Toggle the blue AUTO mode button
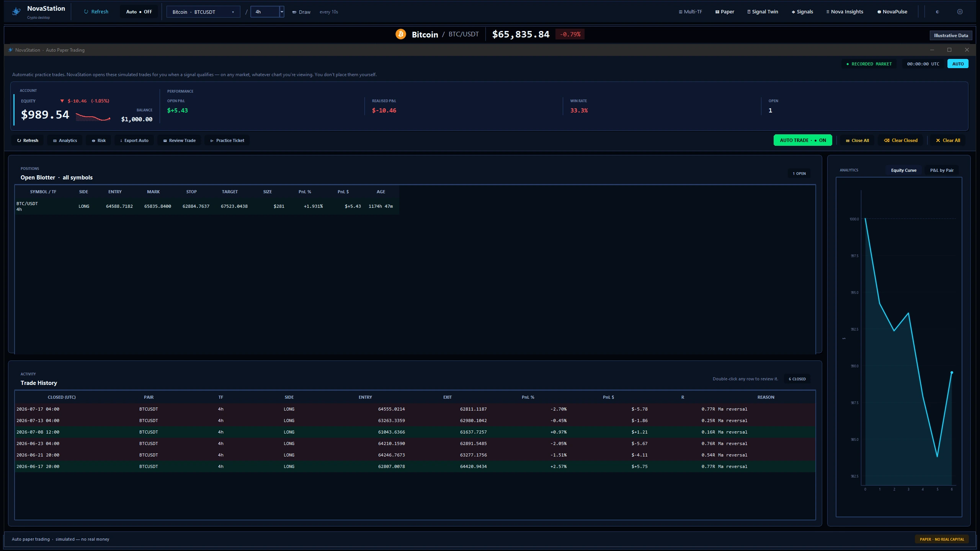The width and height of the screenshot is (980, 551). click(x=958, y=64)
